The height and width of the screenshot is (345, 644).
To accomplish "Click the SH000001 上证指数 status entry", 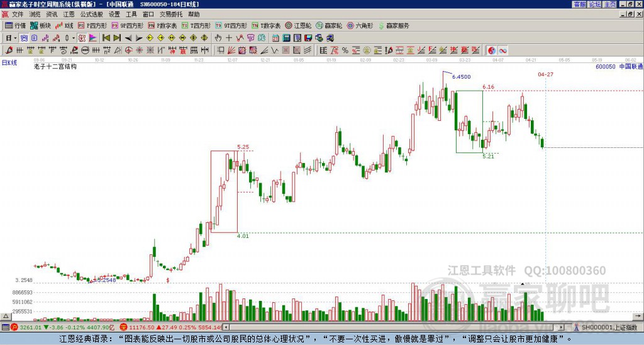I will (609, 327).
